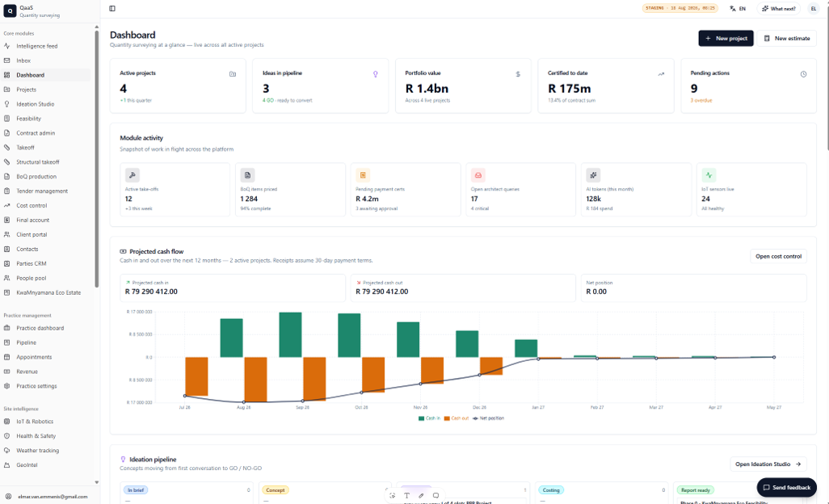Image resolution: width=829 pixels, height=504 pixels.
Task: Click the Send feedback button
Action: 787,488
